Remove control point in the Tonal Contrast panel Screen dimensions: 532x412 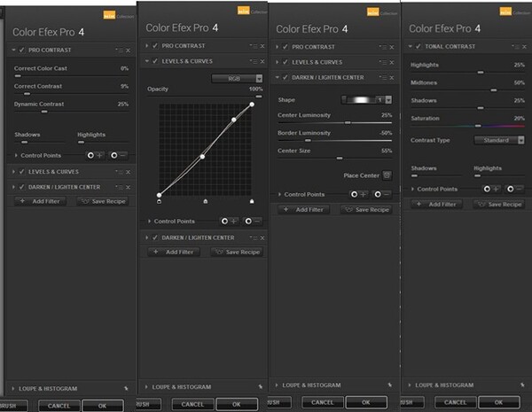514,189
